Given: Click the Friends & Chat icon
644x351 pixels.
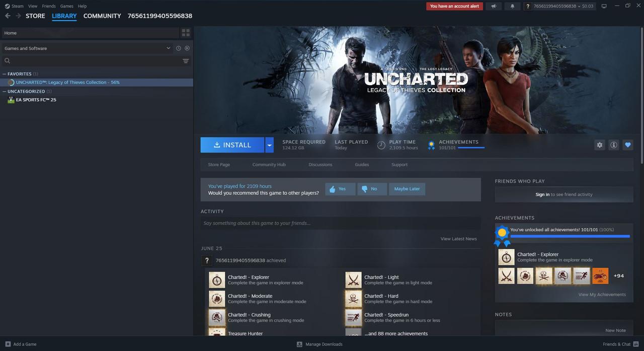Looking at the screenshot, I should point(635,344).
